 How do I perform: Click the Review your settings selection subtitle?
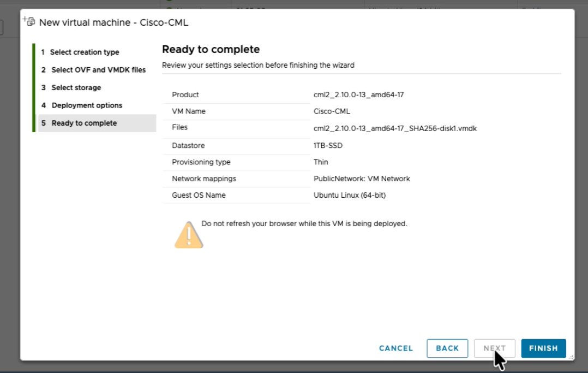point(258,65)
